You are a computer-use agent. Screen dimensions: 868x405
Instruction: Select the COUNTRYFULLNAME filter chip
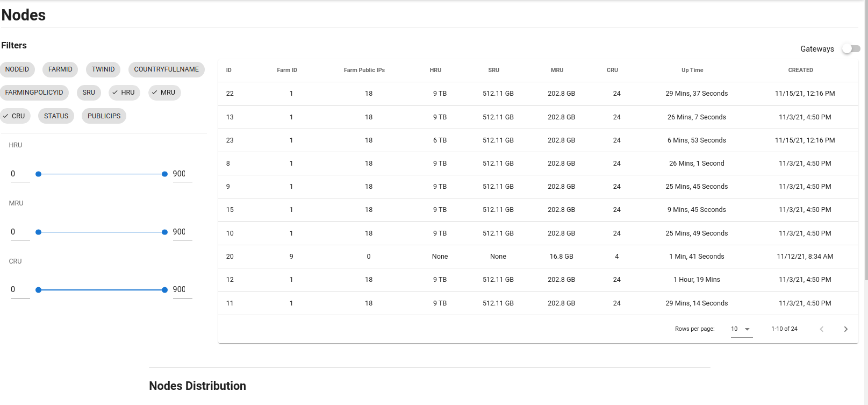click(x=166, y=69)
